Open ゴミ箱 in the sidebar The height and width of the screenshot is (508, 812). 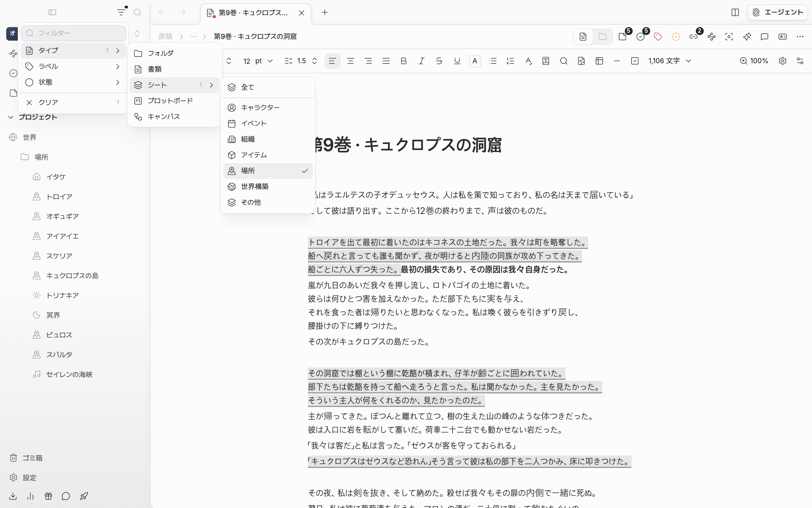tap(26, 457)
